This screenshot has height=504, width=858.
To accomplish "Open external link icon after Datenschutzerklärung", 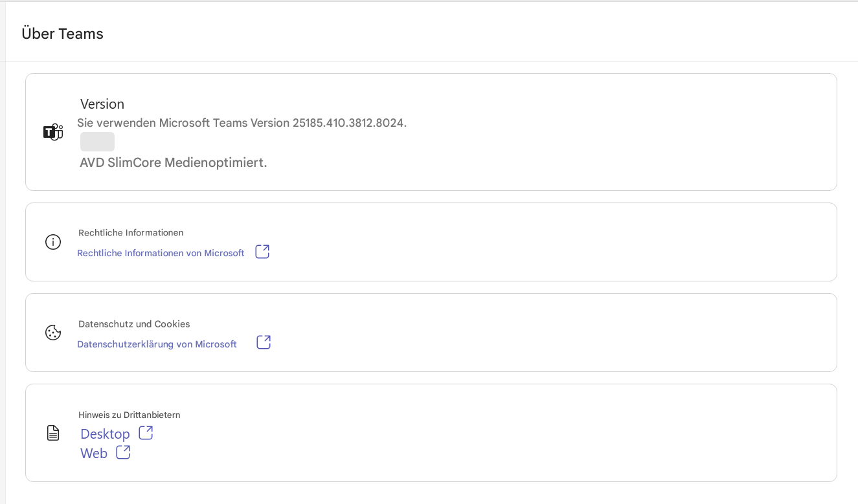I will [x=264, y=342].
